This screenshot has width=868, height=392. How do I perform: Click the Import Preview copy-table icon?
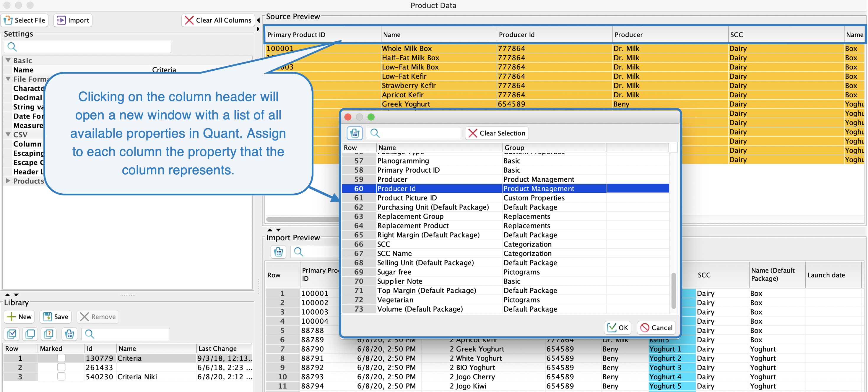[279, 252]
